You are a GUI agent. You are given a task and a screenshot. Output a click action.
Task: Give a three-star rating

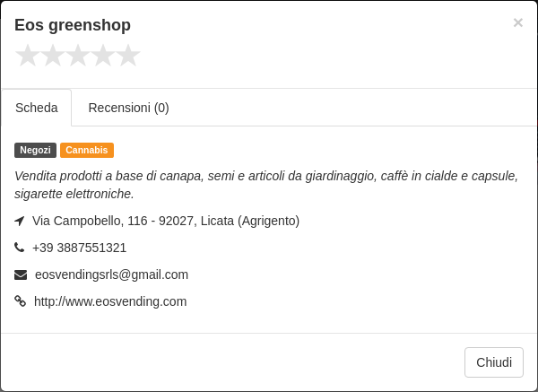[78, 56]
